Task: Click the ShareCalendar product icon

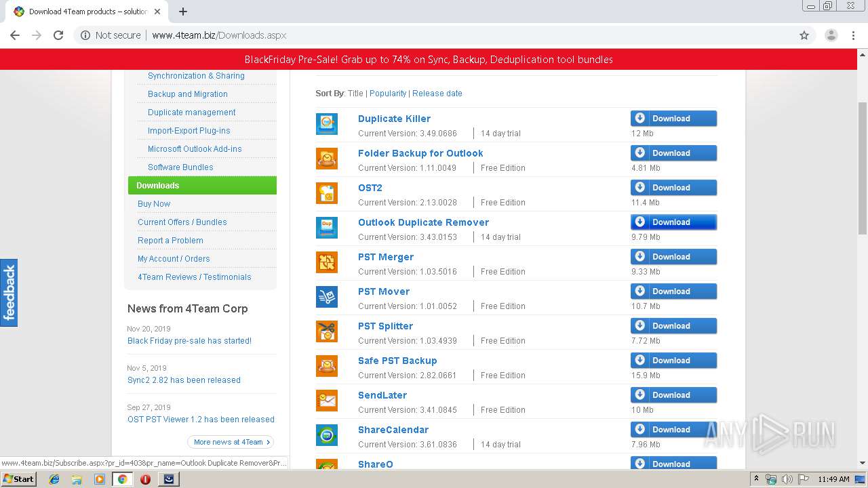Action: coord(327,435)
